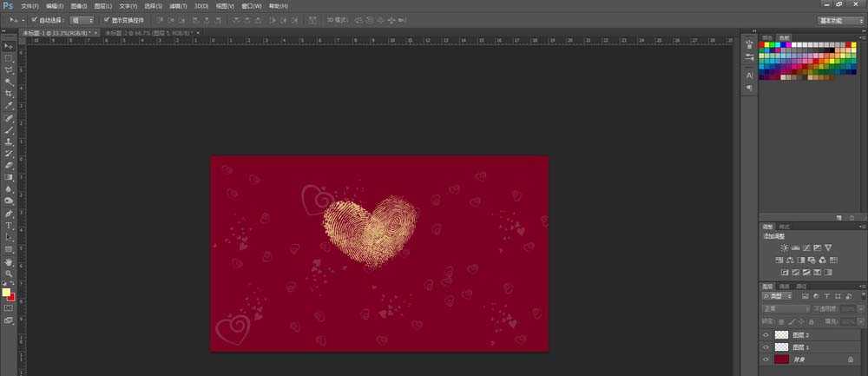Select the Zoom magnifier tool
Image resolution: width=868 pixels, height=376 pixels.
pyautogui.click(x=9, y=273)
